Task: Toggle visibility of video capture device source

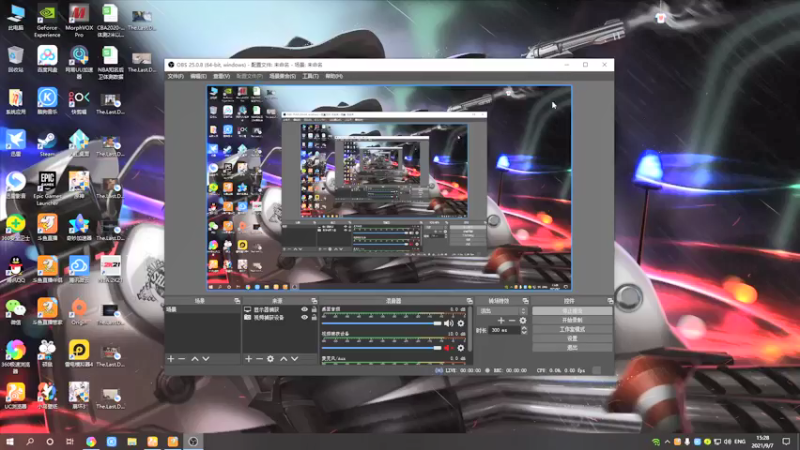Action: tap(304, 317)
